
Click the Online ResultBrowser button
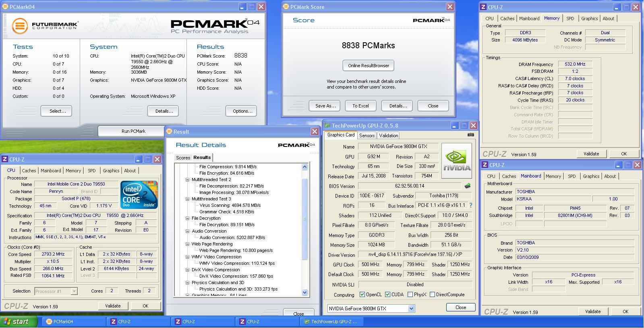pyautogui.click(x=369, y=66)
